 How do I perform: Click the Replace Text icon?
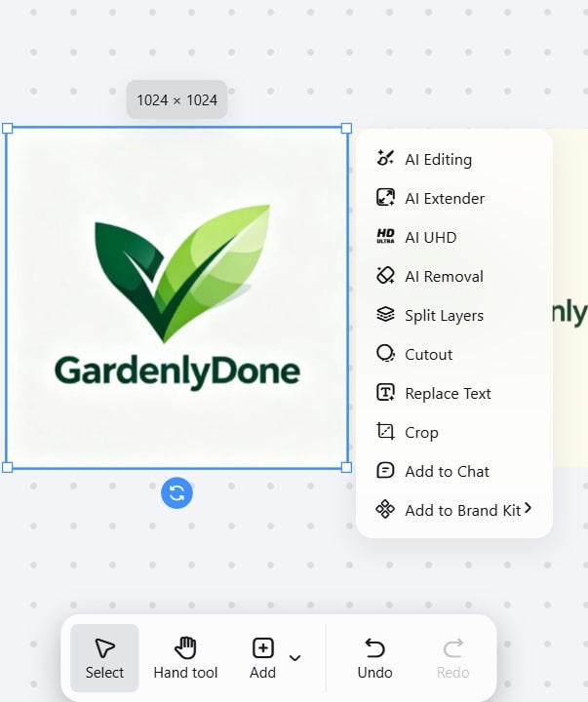(385, 393)
